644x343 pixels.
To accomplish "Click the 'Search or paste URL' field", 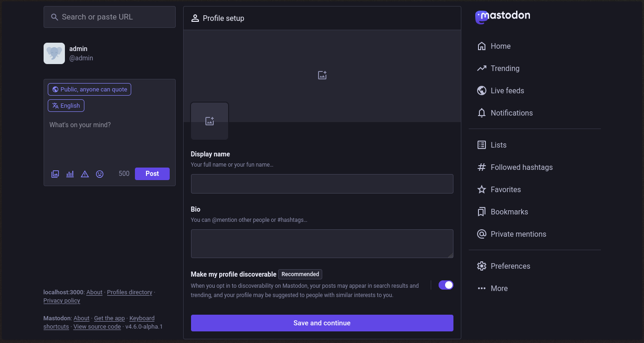I will [x=109, y=17].
